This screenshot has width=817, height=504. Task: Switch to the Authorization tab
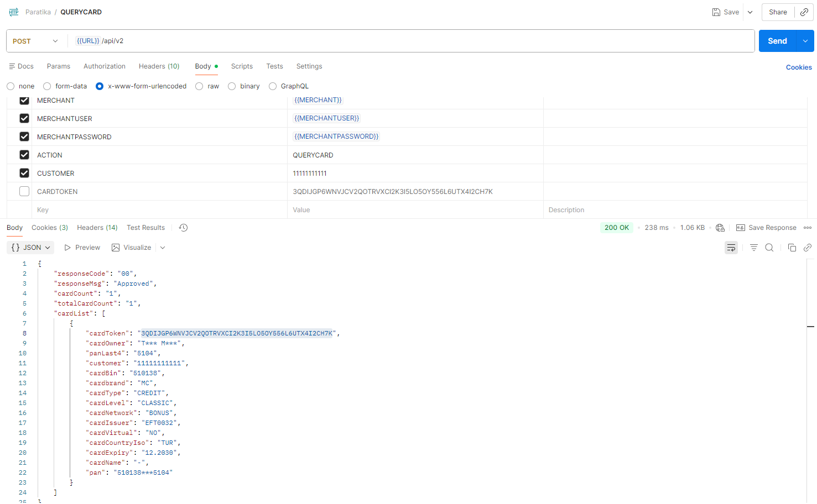click(x=104, y=66)
